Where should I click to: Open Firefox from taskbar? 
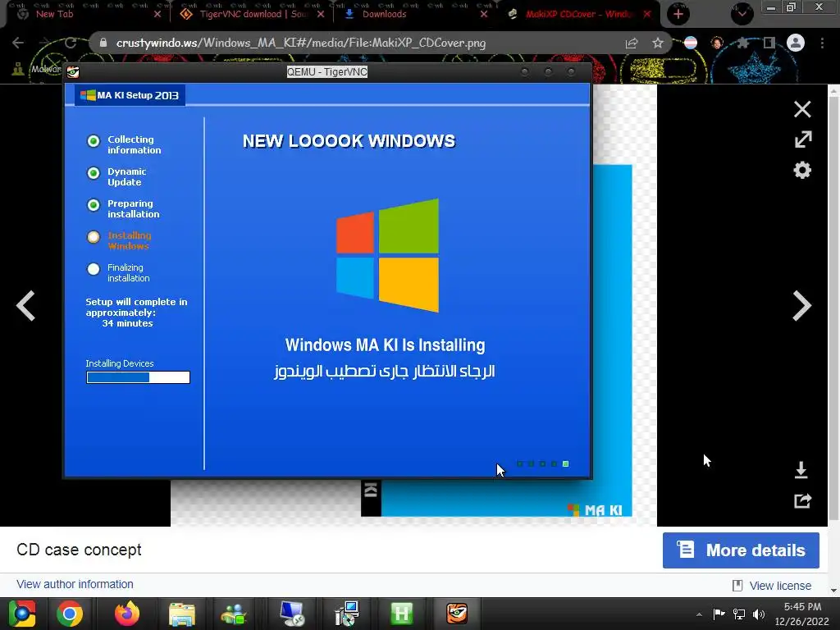(127, 614)
